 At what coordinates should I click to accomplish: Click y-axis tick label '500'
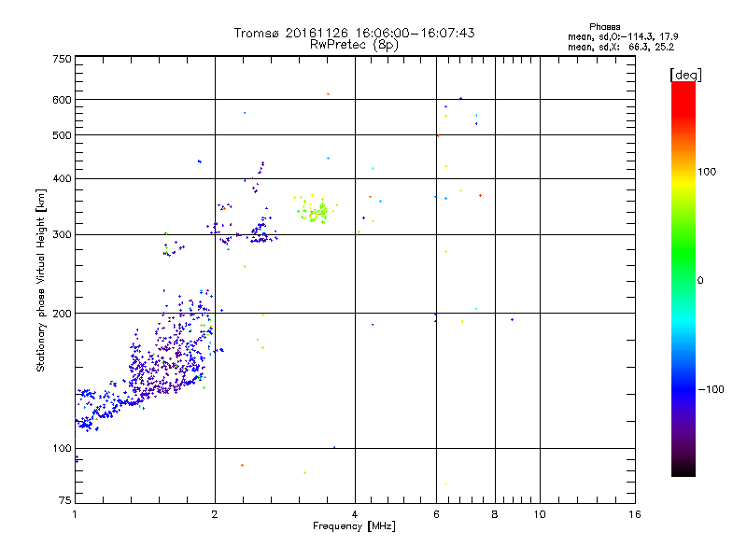click(62, 135)
